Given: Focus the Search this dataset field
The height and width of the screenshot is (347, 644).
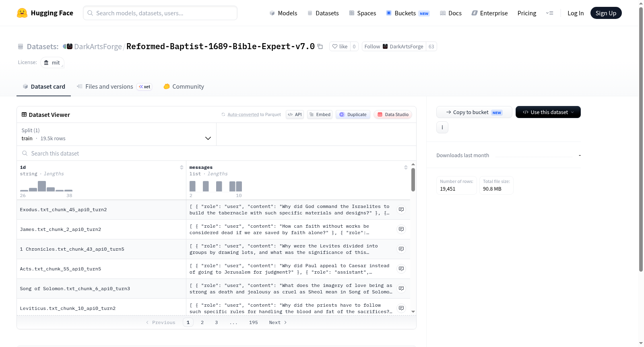Looking at the screenshot, I should tap(217, 153).
